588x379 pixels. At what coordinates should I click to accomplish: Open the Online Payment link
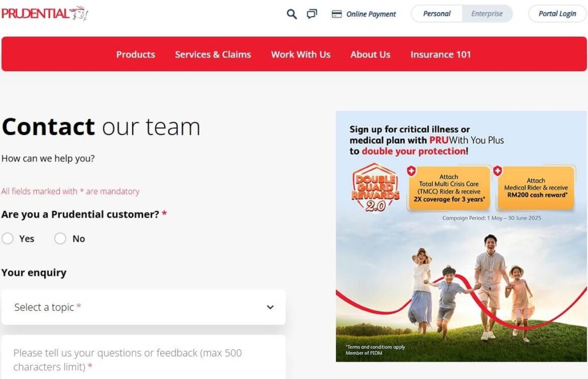[x=369, y=13]
